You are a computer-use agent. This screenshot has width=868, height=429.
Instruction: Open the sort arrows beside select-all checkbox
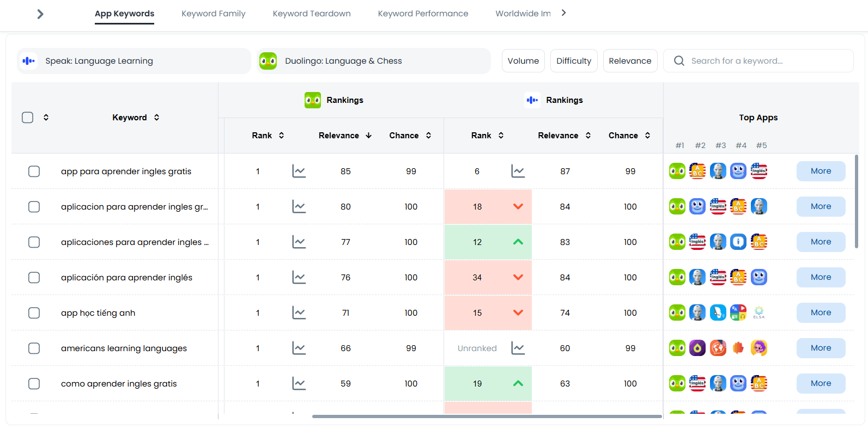coord(46,118)
